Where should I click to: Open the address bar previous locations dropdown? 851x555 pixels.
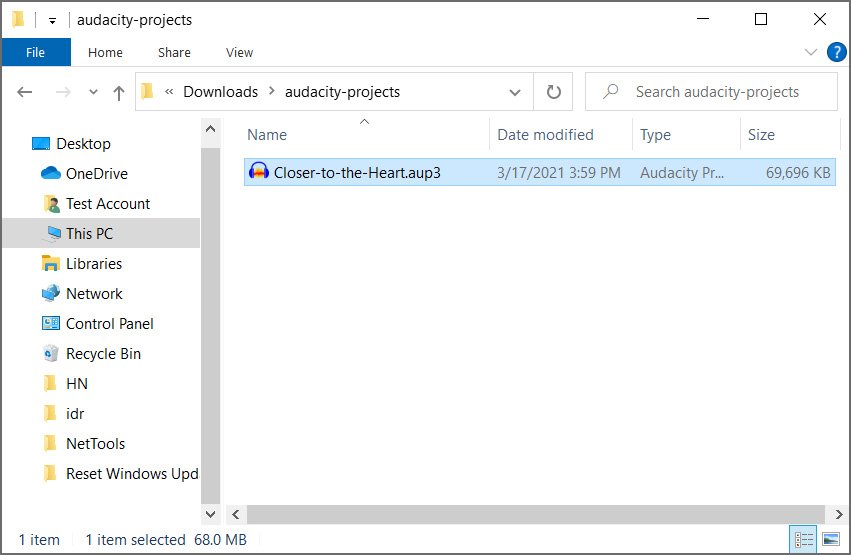pos(515,92)
